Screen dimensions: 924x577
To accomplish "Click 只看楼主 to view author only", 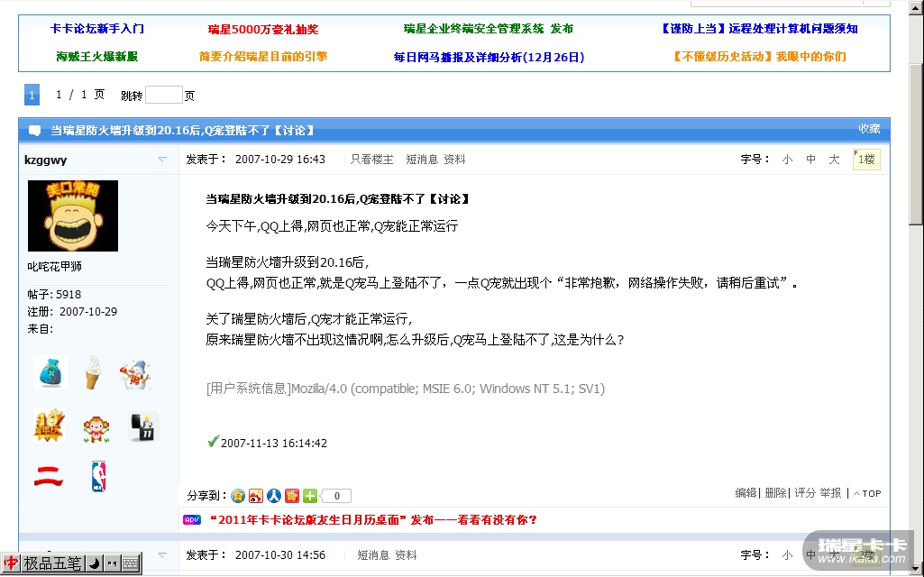I will tap(371, 160).
